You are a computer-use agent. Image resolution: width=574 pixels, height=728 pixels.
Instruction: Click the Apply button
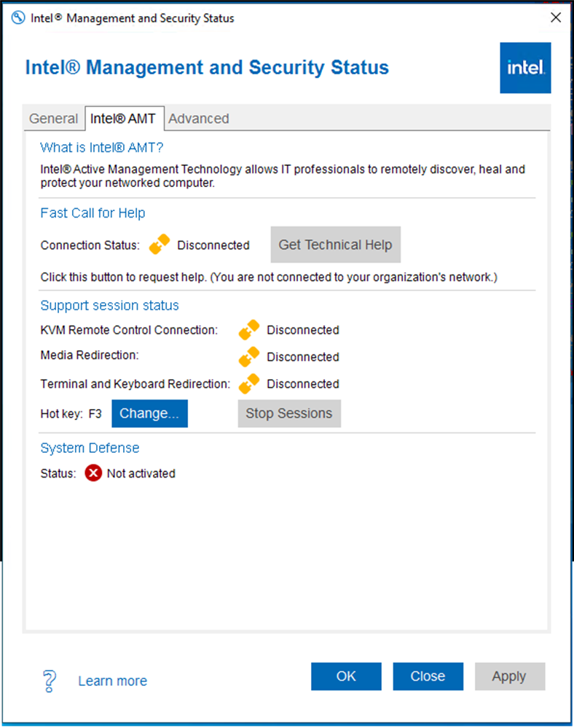click(509, 676)
